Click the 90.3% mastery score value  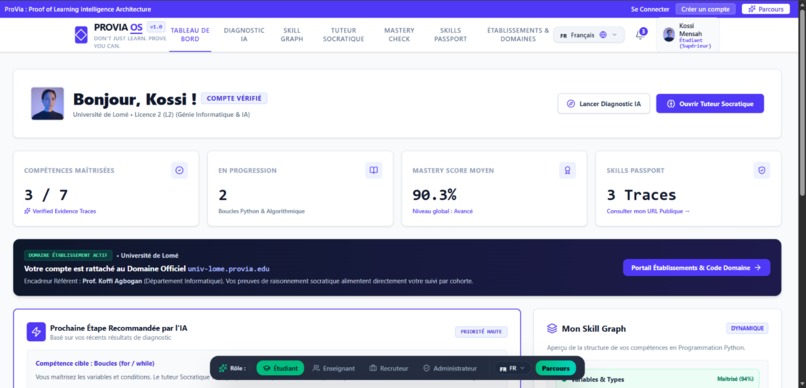tap(434, 195)
